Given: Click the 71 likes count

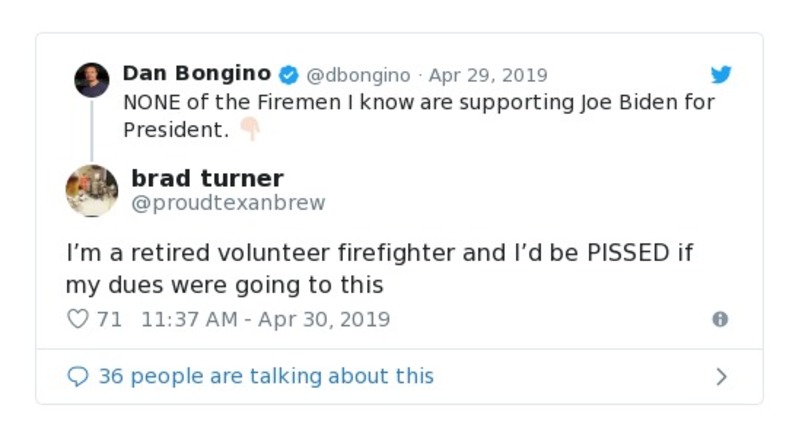Looking at the screenshot, I should tap(109, 320).
